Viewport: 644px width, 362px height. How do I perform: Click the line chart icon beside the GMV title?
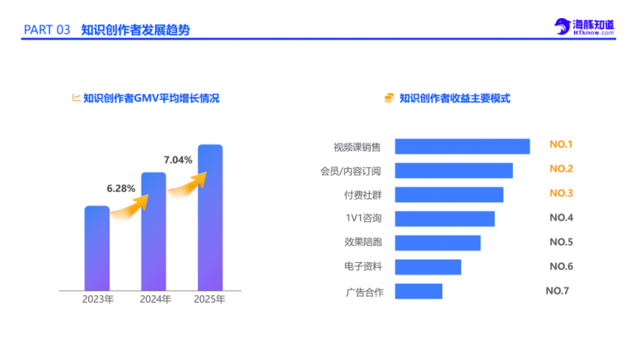(x=77, y=97)
